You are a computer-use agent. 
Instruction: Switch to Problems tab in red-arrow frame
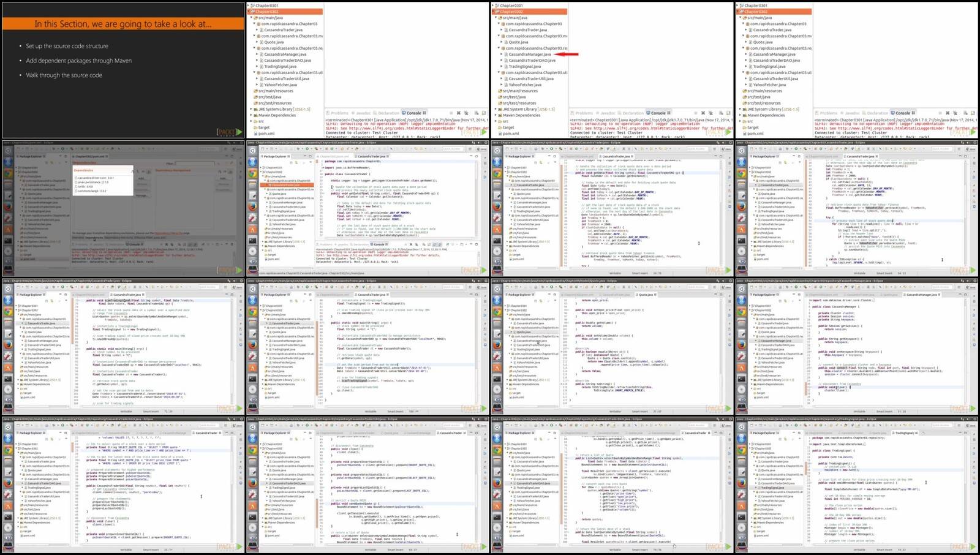tap(582, 113)
